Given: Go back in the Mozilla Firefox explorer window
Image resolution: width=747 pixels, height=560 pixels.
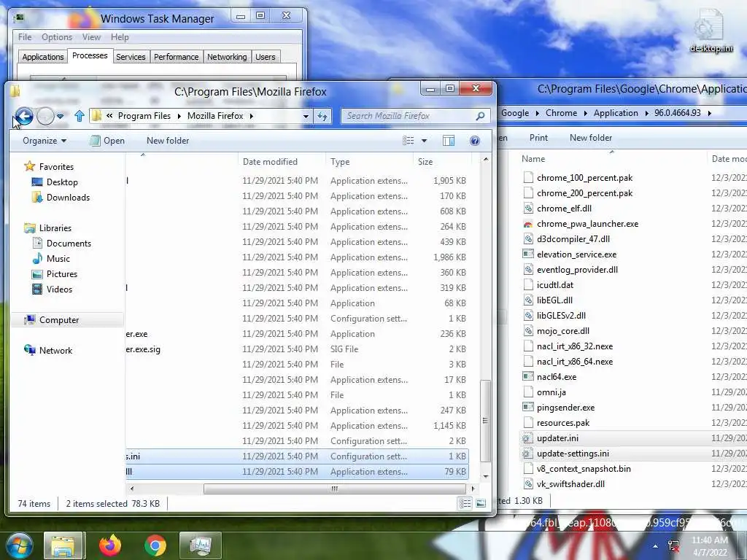Looking at the screenshot, I should click(24, 116).
